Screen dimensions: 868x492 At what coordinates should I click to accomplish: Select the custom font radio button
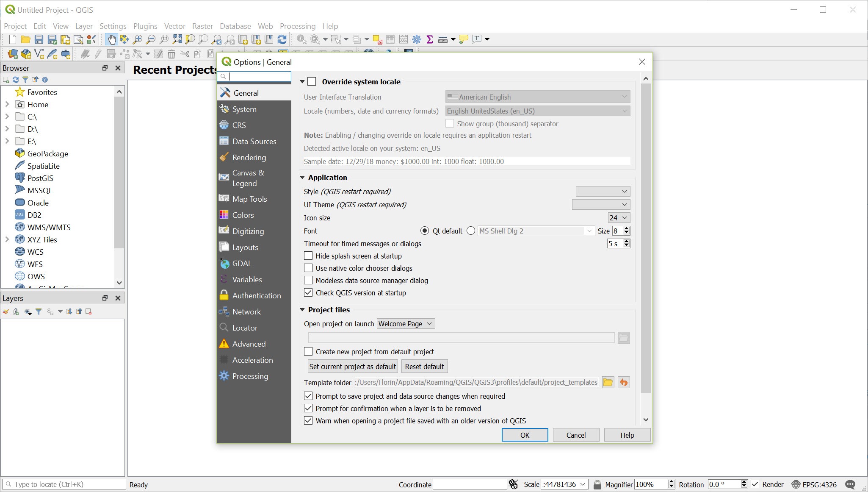pyautogui.click(x=471, y=231)
